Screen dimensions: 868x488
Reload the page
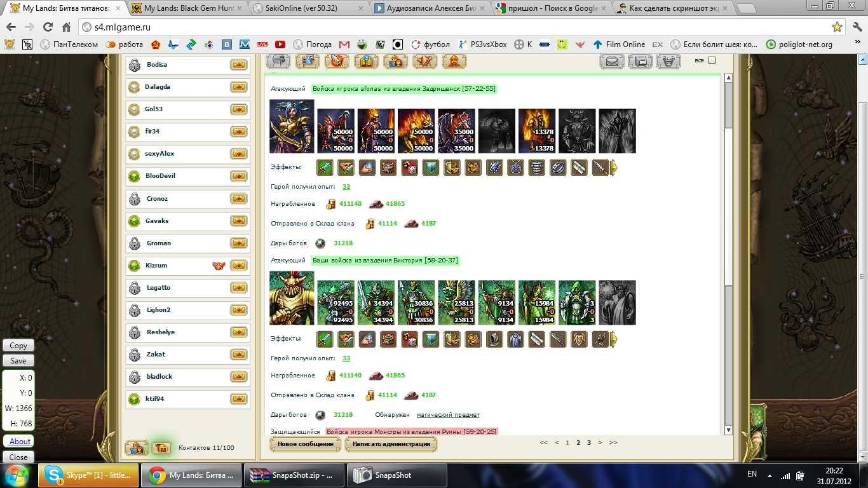click(x=48, y=27)
